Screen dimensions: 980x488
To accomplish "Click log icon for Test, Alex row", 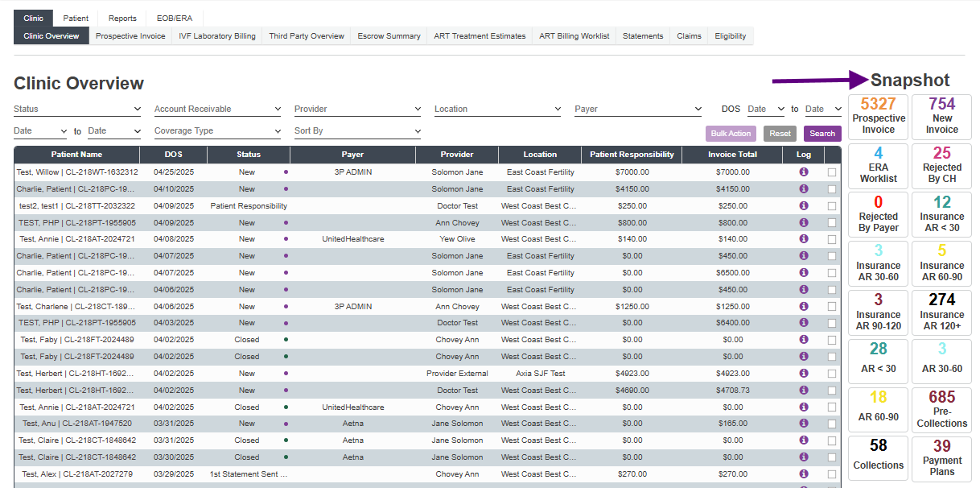I will (x=803, y=474).
